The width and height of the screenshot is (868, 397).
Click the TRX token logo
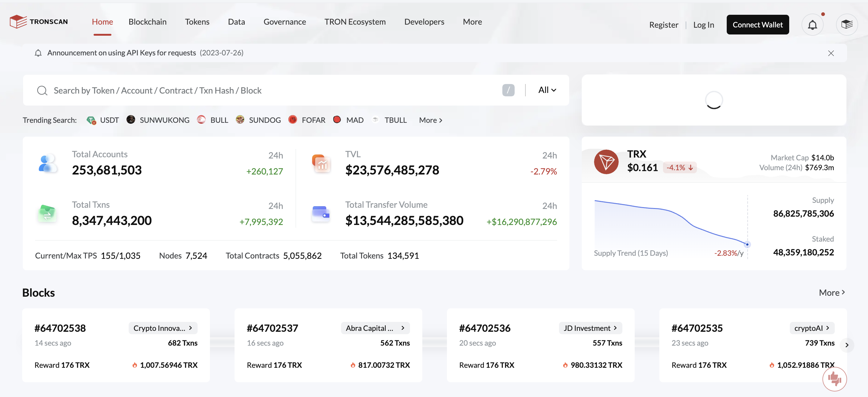606,162
